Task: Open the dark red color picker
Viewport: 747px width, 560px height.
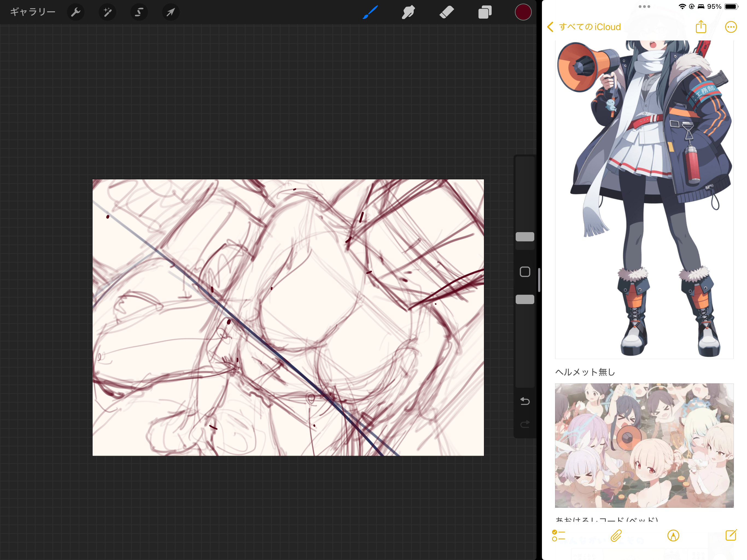Action: coord(523,13)
